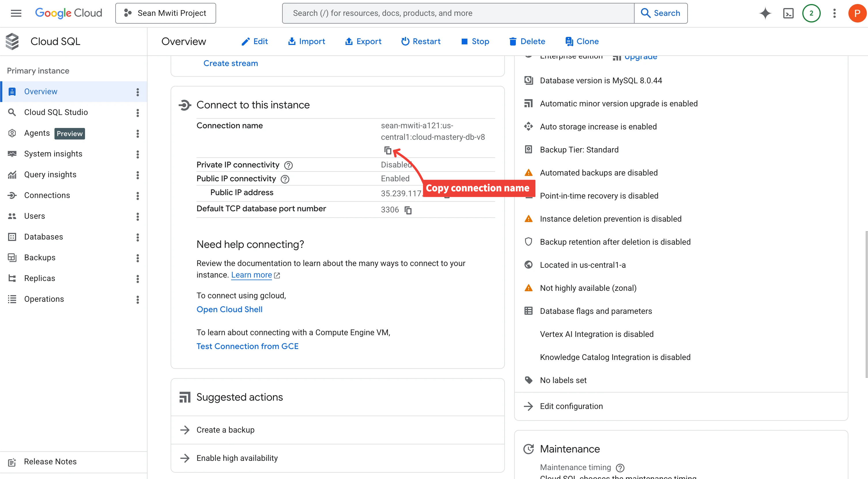Image resolution: width=868 pixels, height=479 pixels.
Task: Click the Cloud SQL product icon
Action: [12, 42]
